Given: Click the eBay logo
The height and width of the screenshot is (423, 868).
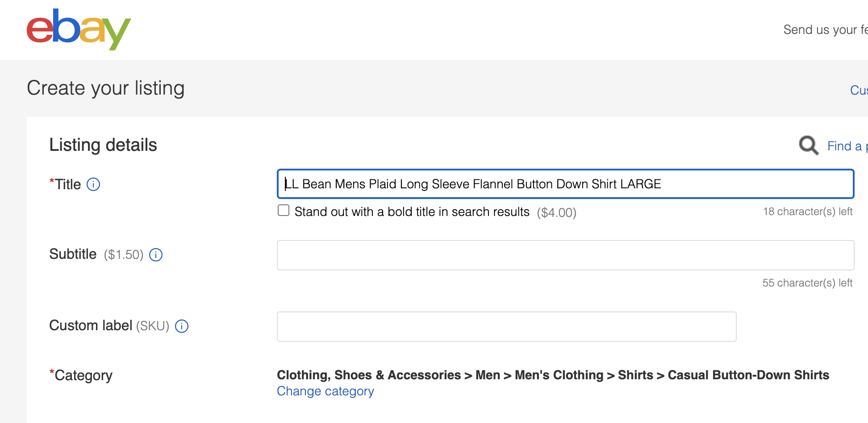Looking at the screenshot, I should pos(78,29).
